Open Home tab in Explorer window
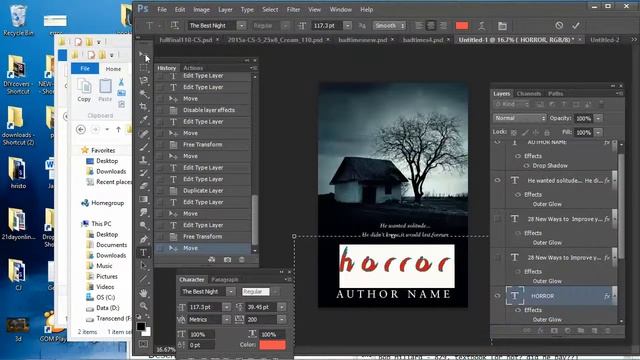Viewport: 640px width, 360px height. coord(113,69)
